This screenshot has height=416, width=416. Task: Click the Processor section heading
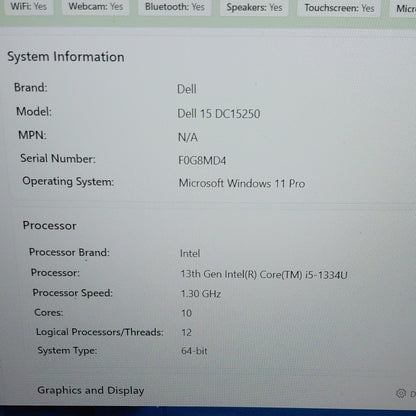click(49, 226)
